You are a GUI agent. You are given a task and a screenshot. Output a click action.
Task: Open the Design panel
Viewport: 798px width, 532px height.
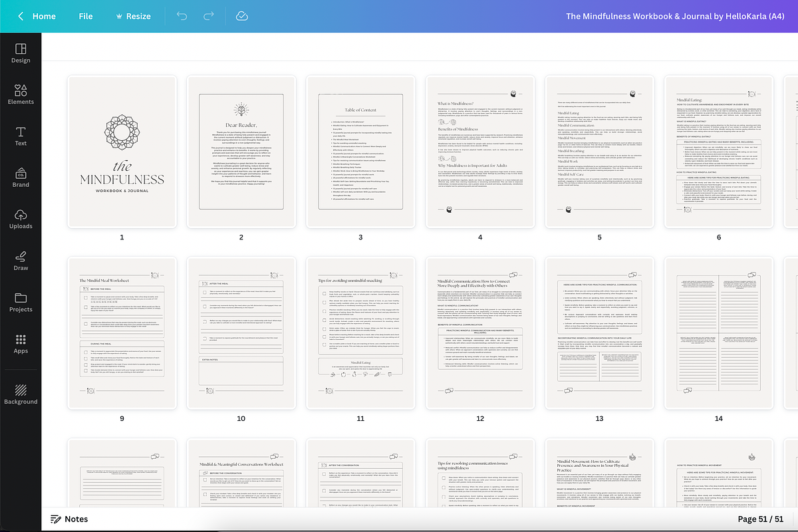[x=21, y=53]
